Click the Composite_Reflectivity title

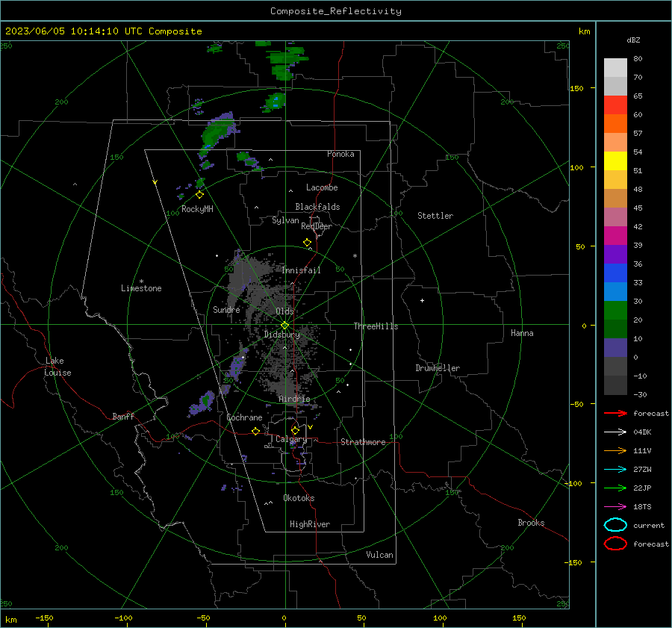tap(335, 11)
